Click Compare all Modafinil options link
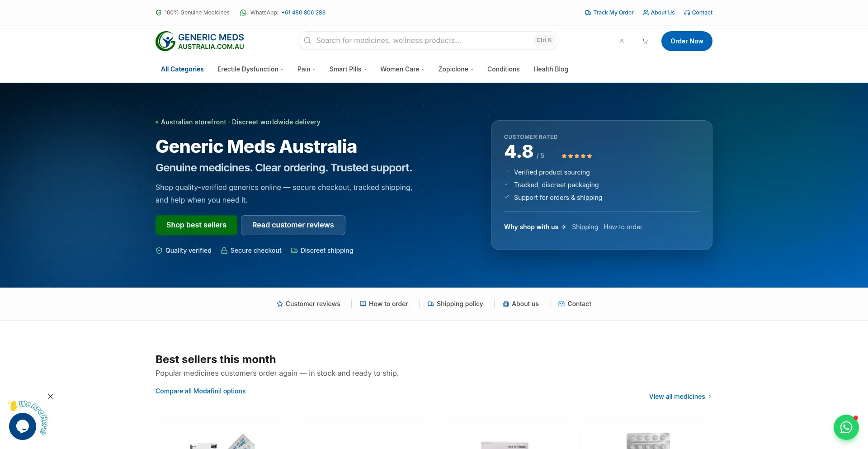This screenshot has height=449, width=868. pyautogui.click(x=200, y=391)
